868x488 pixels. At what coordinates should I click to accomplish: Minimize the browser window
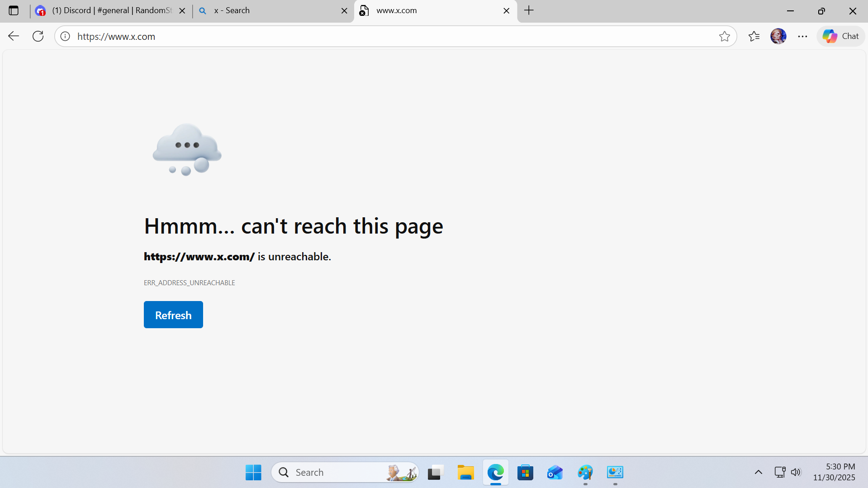point(791,11)
